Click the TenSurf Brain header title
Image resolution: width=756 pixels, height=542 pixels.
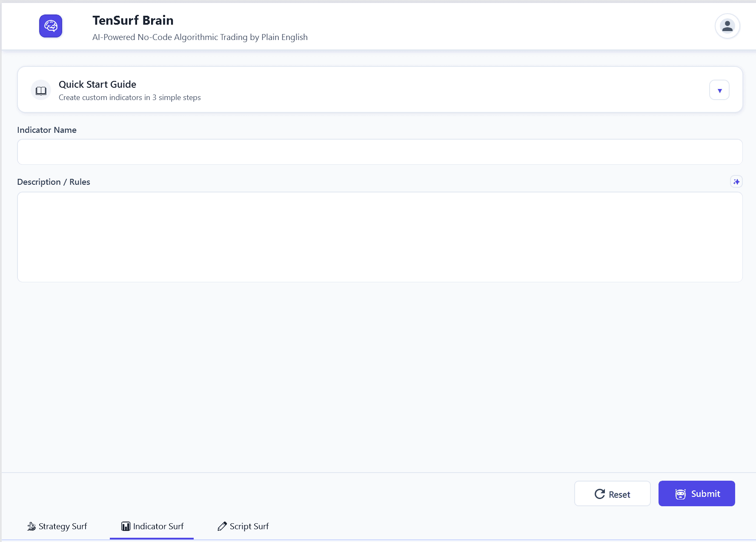coord(133,20)
